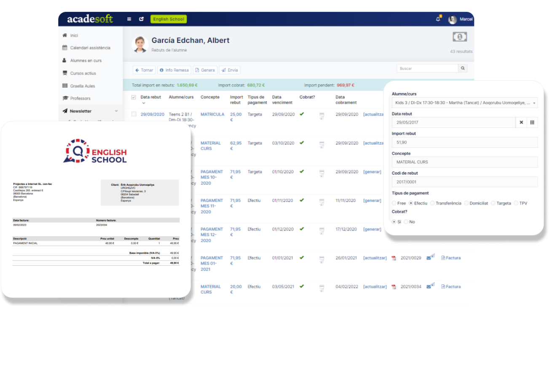
Task: Click the English School green badge
Action: pos(169,19)
